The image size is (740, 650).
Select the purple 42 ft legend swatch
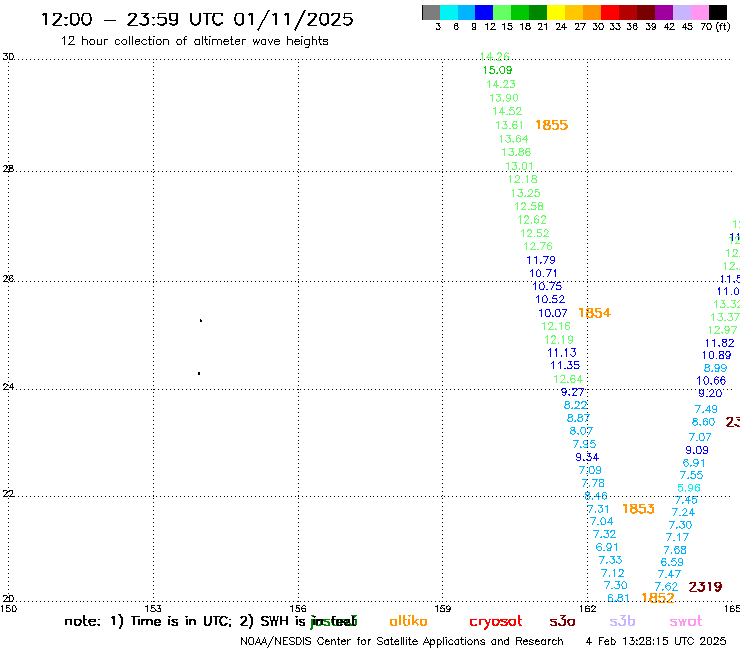pyautogui.click(x=664, y=12)
